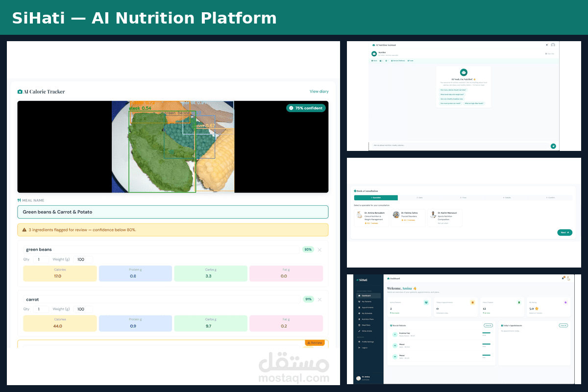The height and width of the screenshot is (392, 588).
Task: Select the green beans Calories value 17.0
Action: click(x=58, y=276)
